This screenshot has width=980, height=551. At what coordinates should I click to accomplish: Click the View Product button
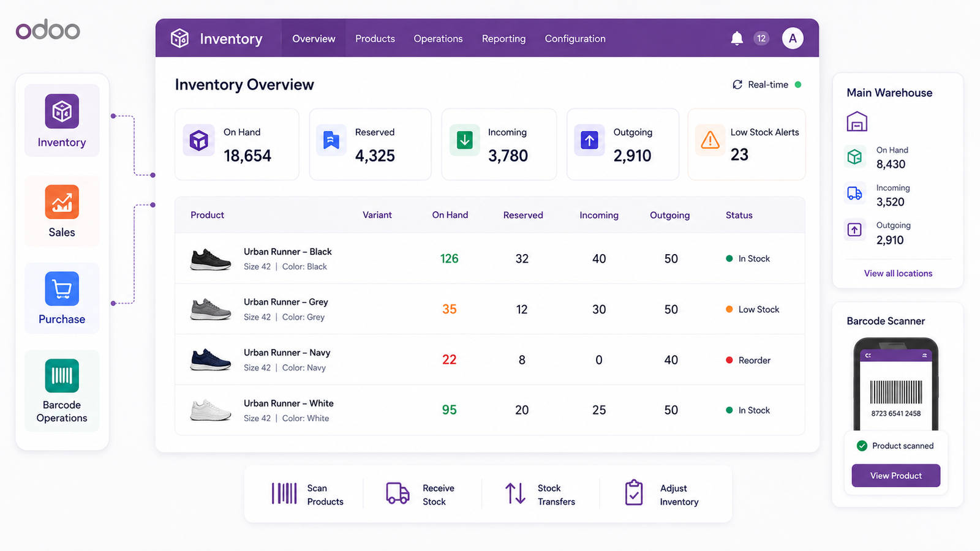pos(895,476)
